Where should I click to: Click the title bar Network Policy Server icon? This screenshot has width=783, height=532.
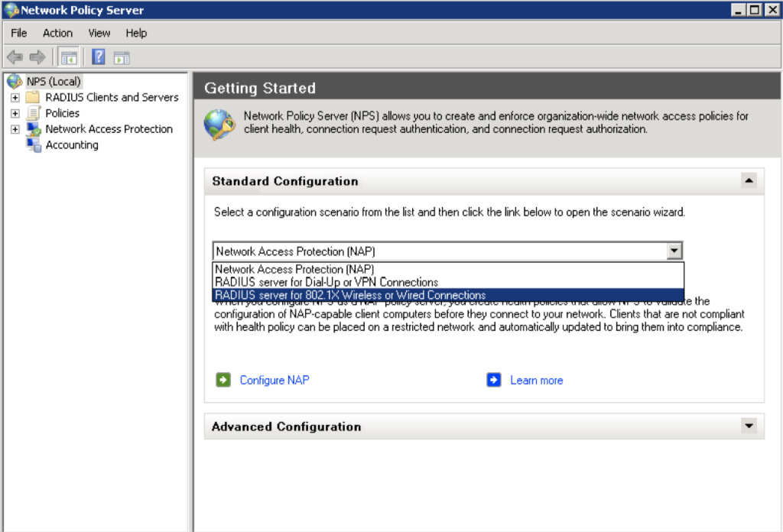tap(11, 10)
